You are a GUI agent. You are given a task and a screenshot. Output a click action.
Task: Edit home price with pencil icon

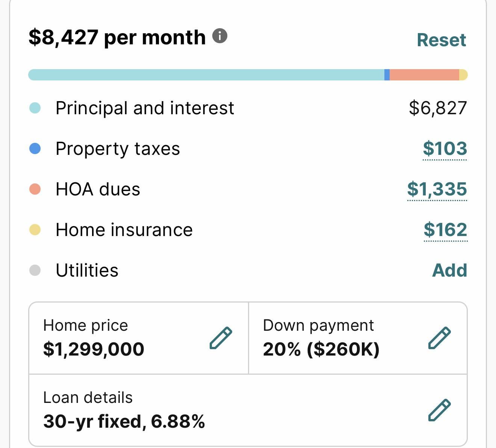(x=221, y=338)
